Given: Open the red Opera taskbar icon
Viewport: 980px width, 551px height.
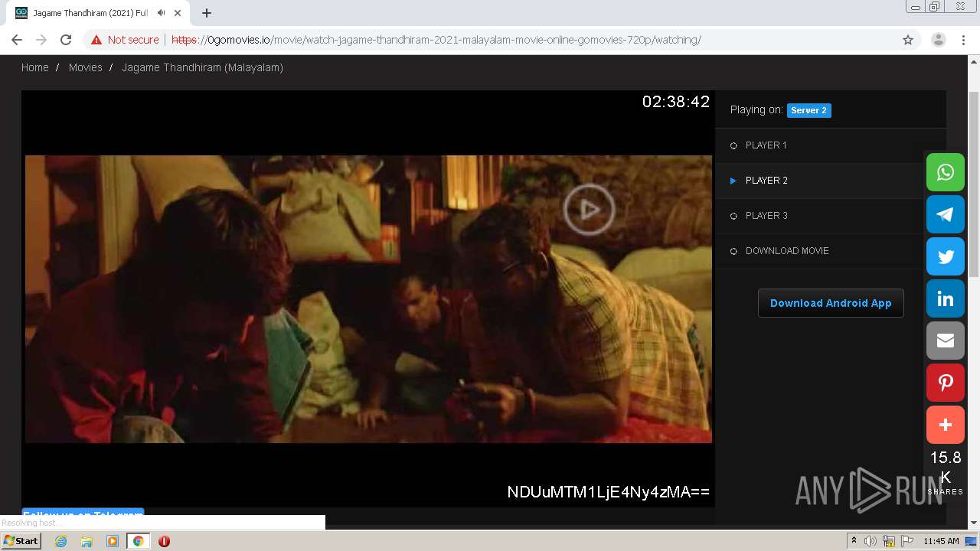Looking at the screenshot, I should click(164, 541).
